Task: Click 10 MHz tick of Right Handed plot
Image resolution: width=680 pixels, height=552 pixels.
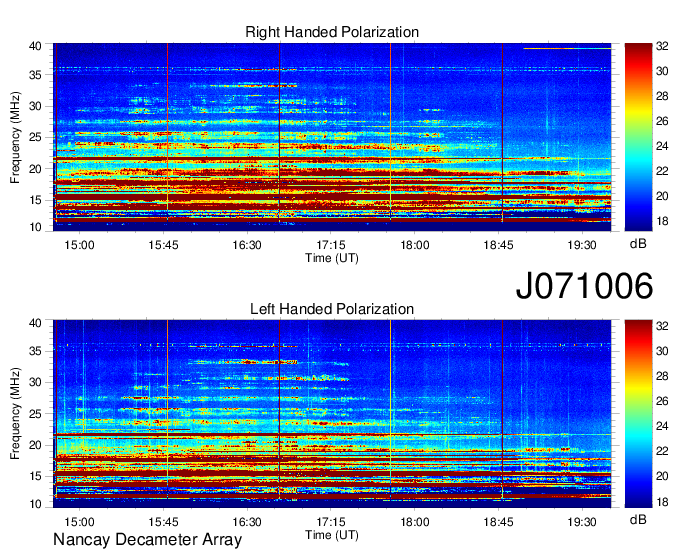Action: click(36, 227)
